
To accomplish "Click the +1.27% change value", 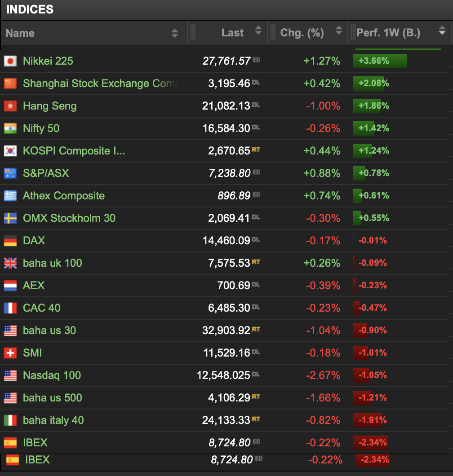I will pyautogui.click(x=322, y=61).
